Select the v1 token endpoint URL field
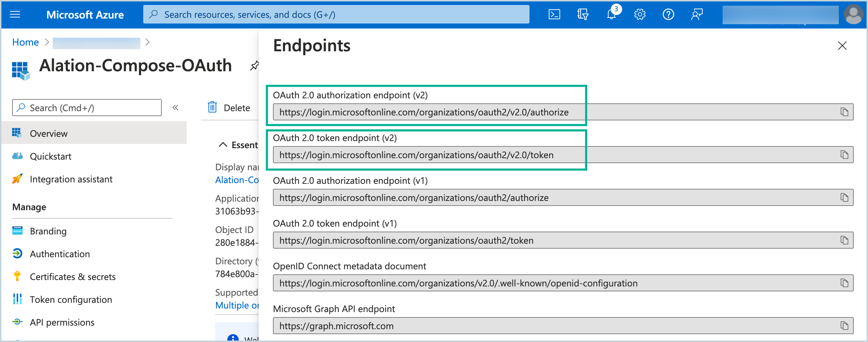This screenshot has width=868, height=342. (563, 240)
